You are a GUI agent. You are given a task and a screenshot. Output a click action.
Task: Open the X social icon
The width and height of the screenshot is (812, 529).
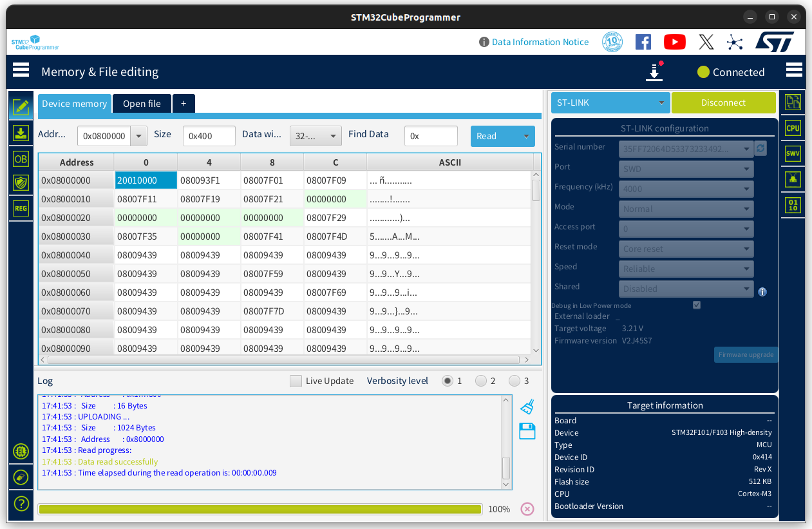706,42
